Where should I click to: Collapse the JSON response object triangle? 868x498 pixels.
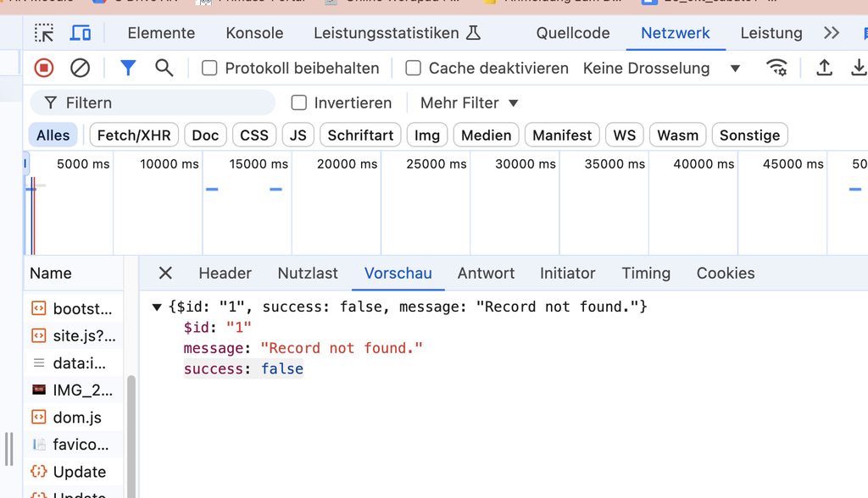157,307
